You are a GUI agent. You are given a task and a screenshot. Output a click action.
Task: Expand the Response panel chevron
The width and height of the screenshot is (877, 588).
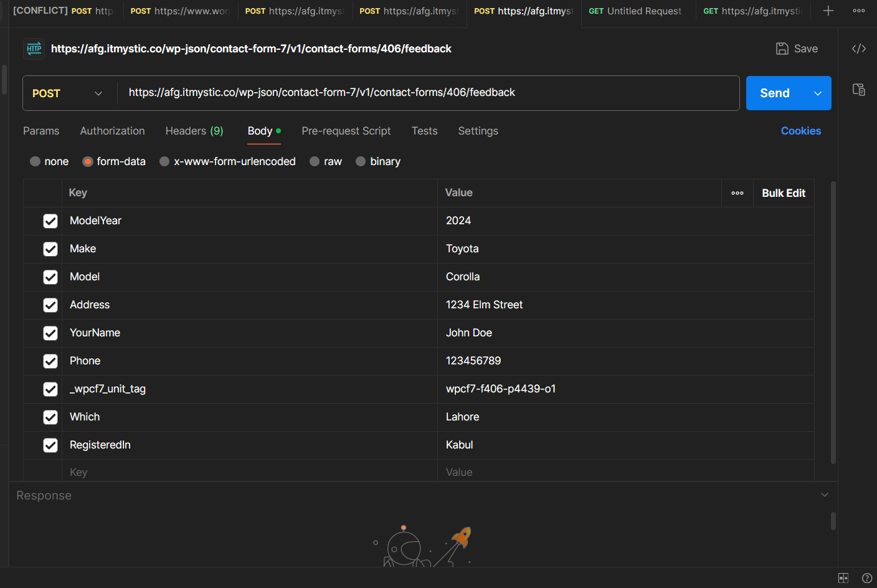pos(825,495)
